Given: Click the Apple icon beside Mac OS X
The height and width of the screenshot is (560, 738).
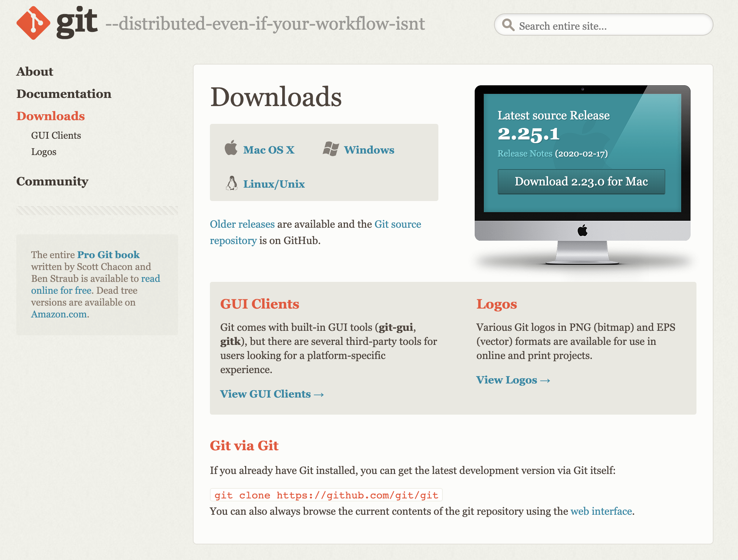Looking at the screenshot, I should pos(231,148).
